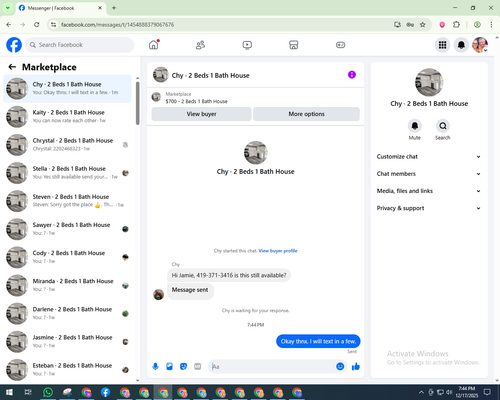Click the $700 - 2 Beds 1 Bath listing
This screenshot has width=500, height=400.
click(x=196, y=101)
